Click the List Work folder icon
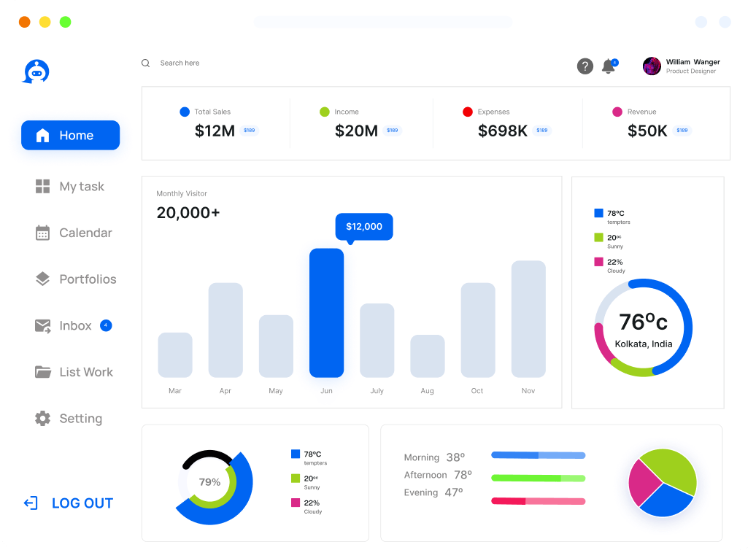Screen dimensions: 756x550 (x=43, y=372)
